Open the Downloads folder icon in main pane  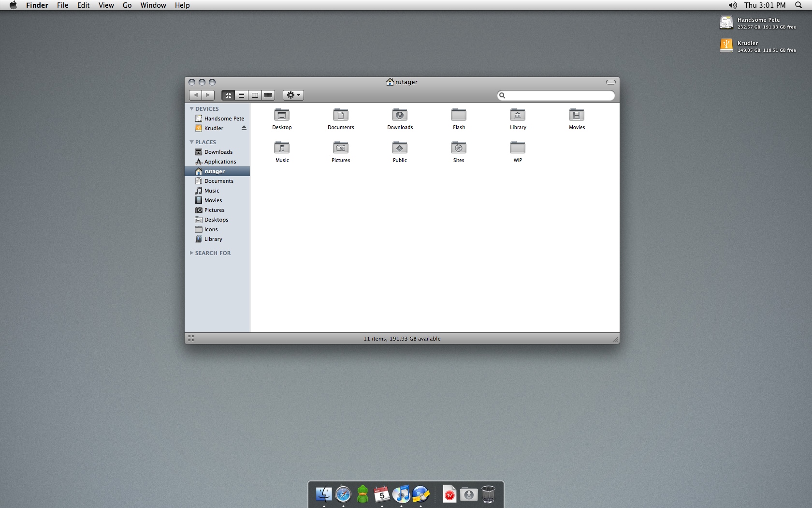tap(400, 115)
